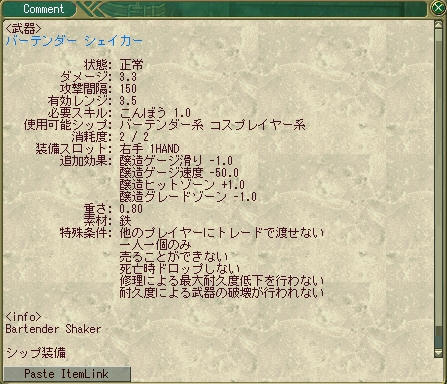Click item name バーテンダー シェイカー
The image size is (447, 384).
click(x=74, y=41)
